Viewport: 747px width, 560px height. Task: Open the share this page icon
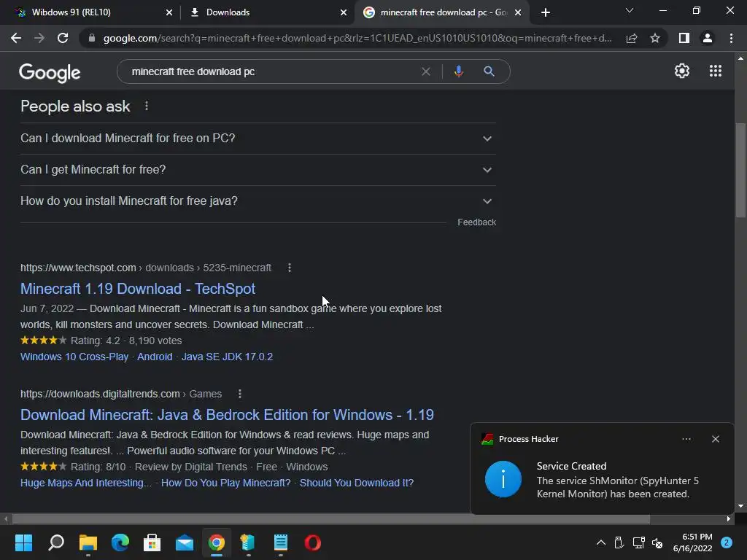pos(632,38)
